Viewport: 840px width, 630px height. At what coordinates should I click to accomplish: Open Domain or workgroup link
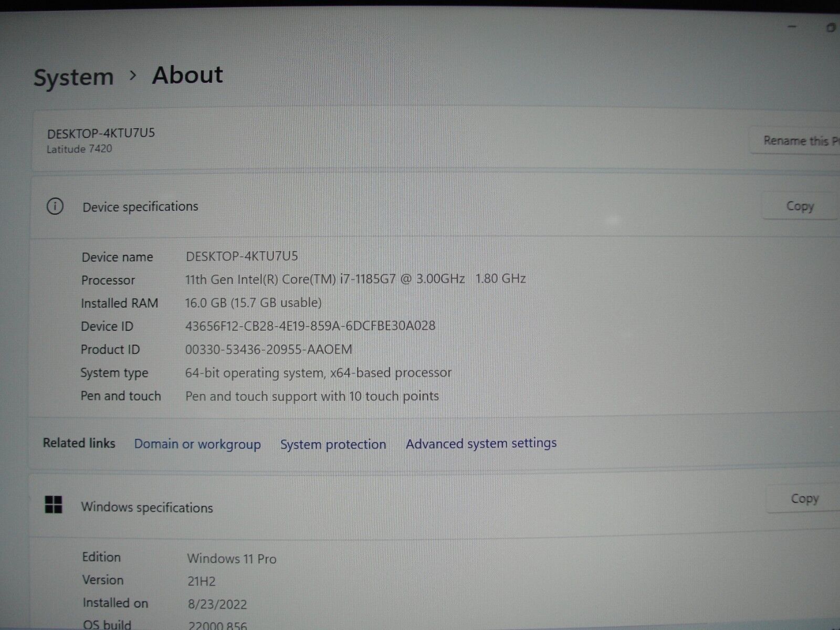[x=197, y=444]
